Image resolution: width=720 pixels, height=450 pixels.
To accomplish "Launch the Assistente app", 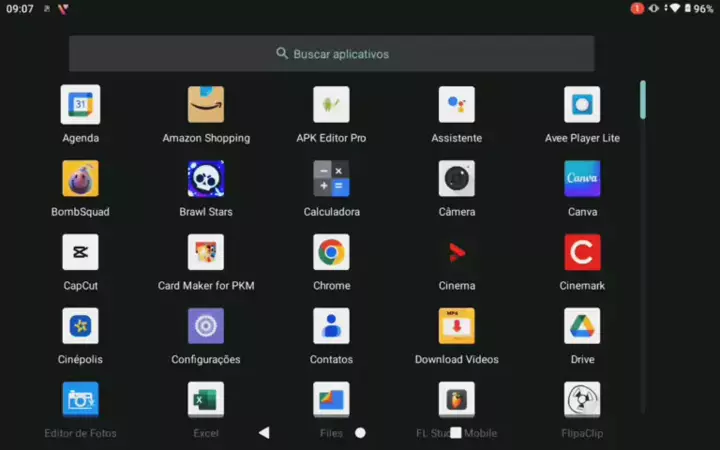I will tap(456, 105).
